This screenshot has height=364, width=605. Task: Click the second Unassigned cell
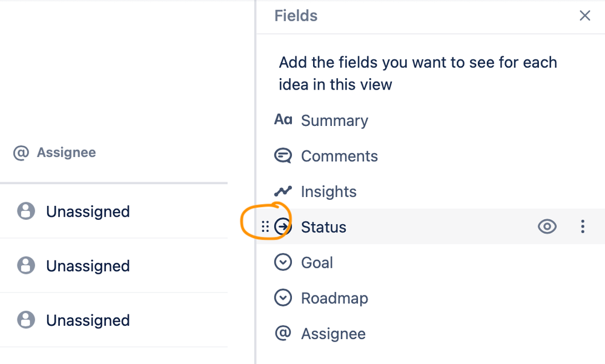(x=88, y=266)
